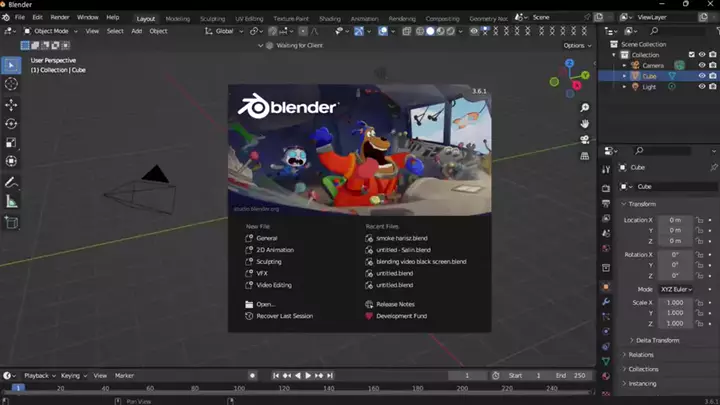Select the Rotate tool
This screenshot has height=405, width=720.
point(12,124)
